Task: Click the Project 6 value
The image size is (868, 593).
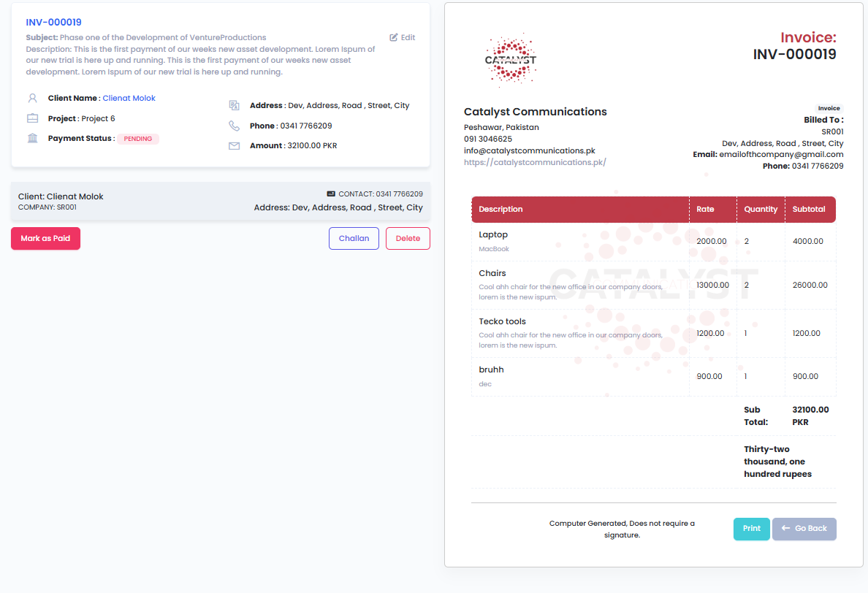Action: pos(98,118)
